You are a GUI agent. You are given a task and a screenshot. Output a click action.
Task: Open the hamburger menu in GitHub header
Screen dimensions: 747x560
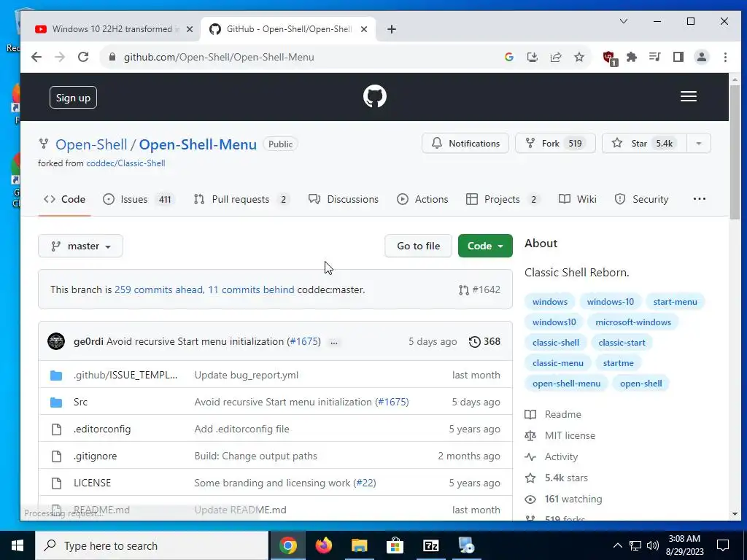coord(689,97)
